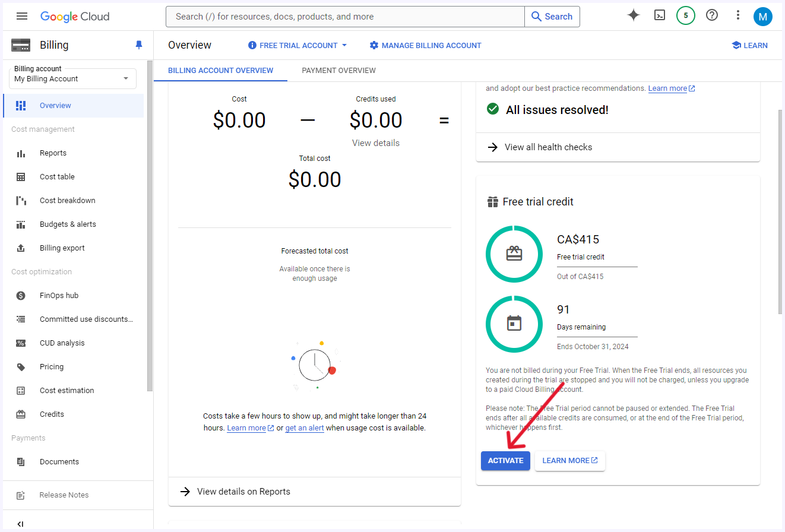Open Manage Billing Account
The height and width of the screenshot is (532, 785).
click(425, 45)
